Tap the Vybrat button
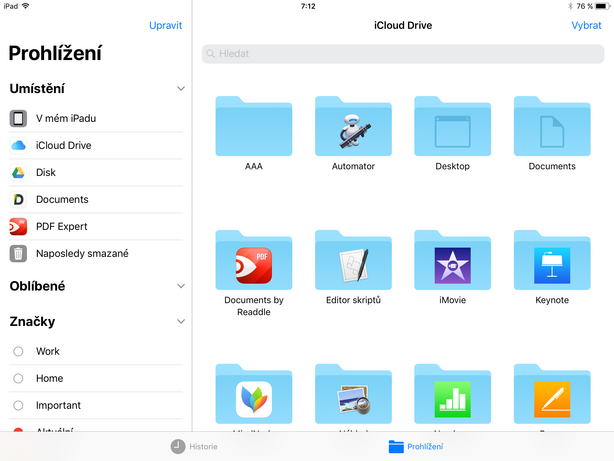 [x=586, y=25]
